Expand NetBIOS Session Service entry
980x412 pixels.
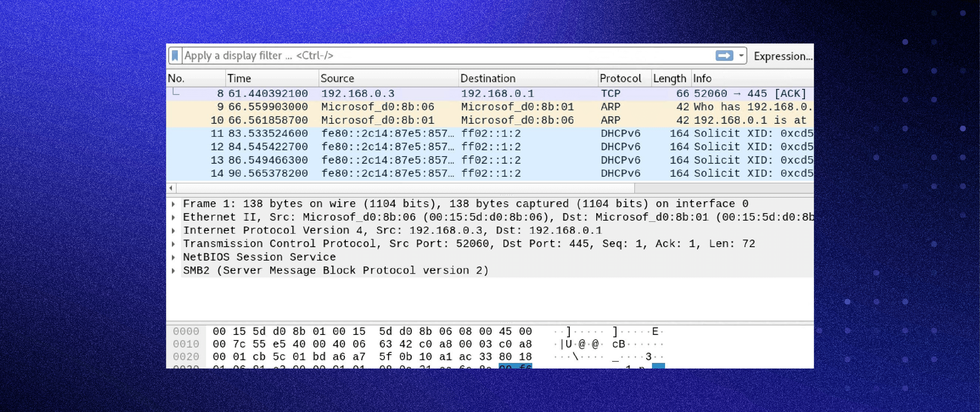click(173, 257)
